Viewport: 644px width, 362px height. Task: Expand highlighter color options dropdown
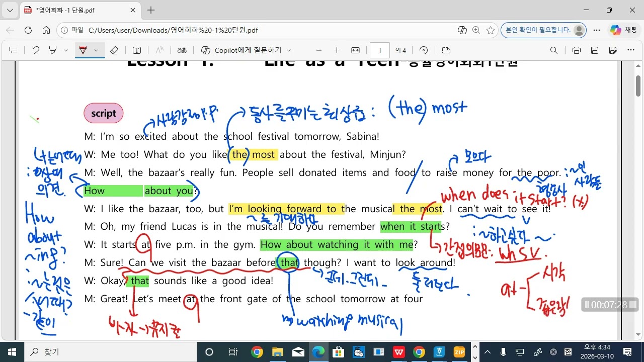(x=66, y=50)
